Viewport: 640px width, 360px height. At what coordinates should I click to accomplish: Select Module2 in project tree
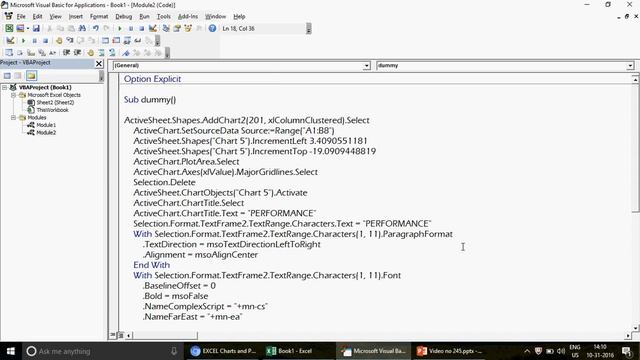click(46, 133)
